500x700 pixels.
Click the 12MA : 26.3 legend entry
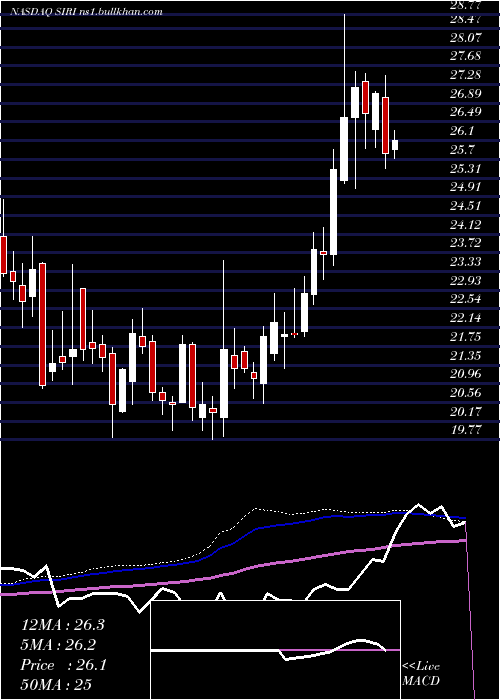pos(62,625)
